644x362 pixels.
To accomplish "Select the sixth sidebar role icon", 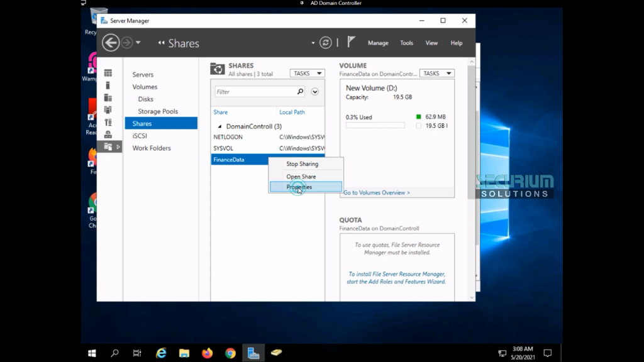I will (108, 134).
